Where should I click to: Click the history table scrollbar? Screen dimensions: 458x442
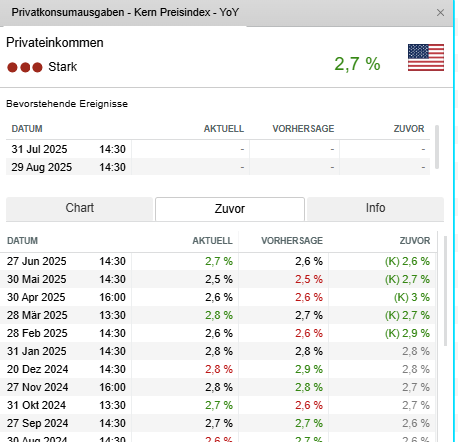pyautogui.click(x=445, y=291)
